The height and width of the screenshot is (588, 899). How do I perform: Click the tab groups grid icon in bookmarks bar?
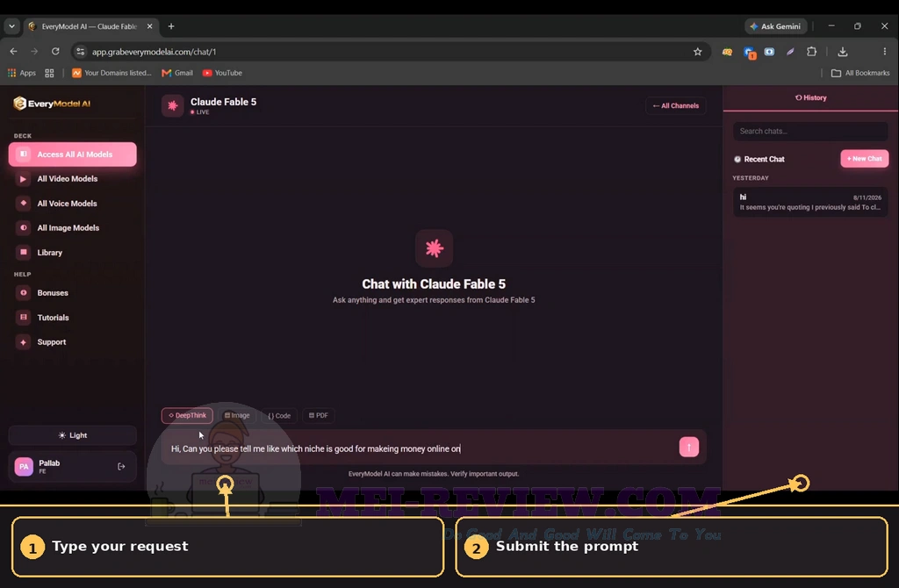(x=49, y=73)
